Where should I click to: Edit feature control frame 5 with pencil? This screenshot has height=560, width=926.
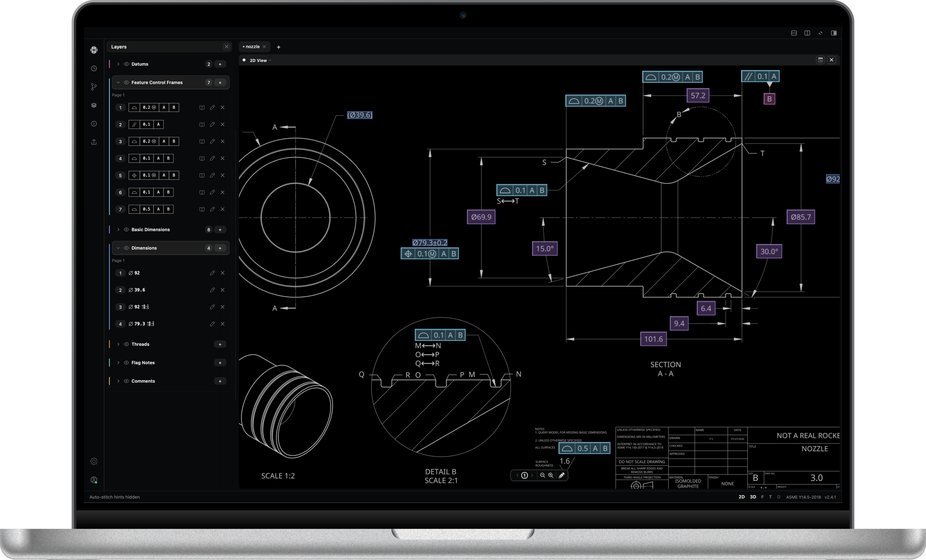tap(212, 175)
